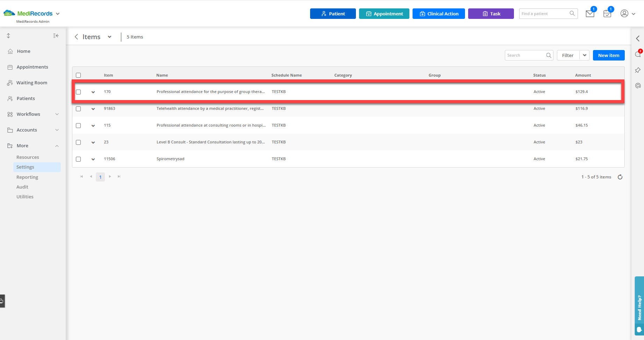
Task: Open the Items breadcrumb dropdown arrow
Action: pos(109,36)
